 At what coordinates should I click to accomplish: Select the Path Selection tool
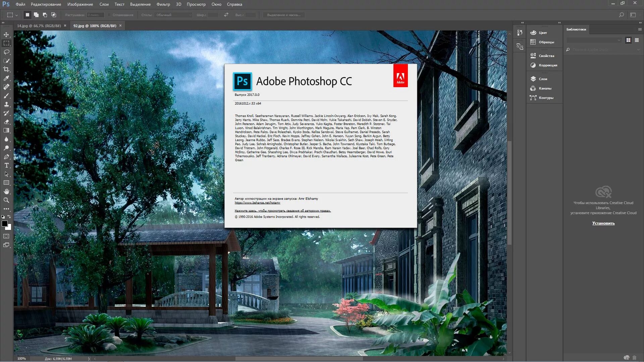coord(6,174)
